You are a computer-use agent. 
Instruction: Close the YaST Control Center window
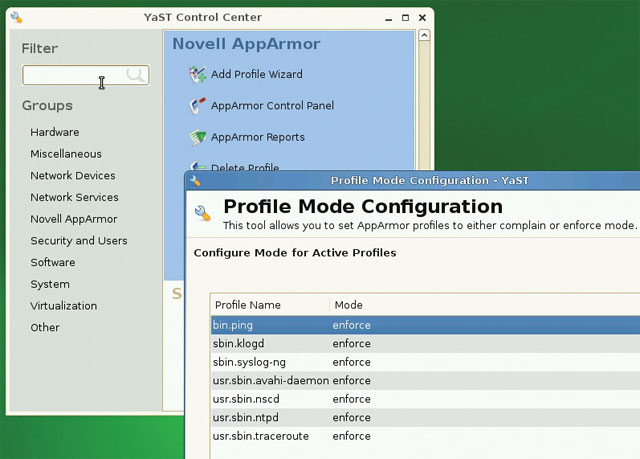pos(422,18)
